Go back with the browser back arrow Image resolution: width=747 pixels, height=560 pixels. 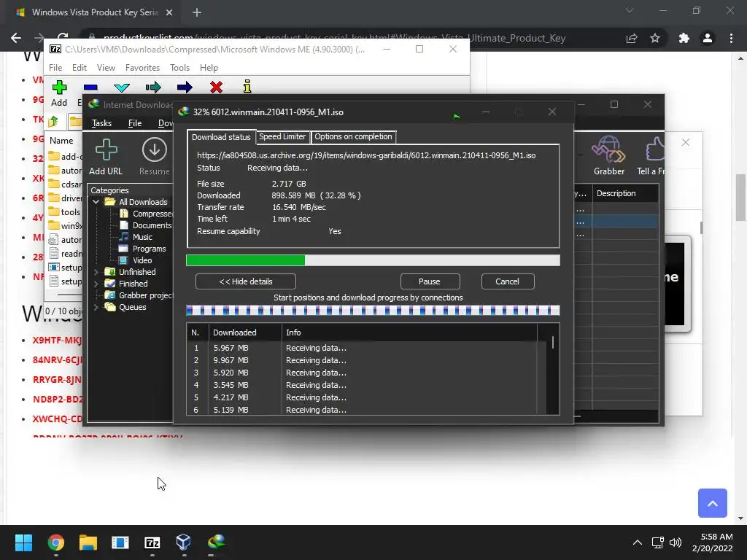click(16, 38)
